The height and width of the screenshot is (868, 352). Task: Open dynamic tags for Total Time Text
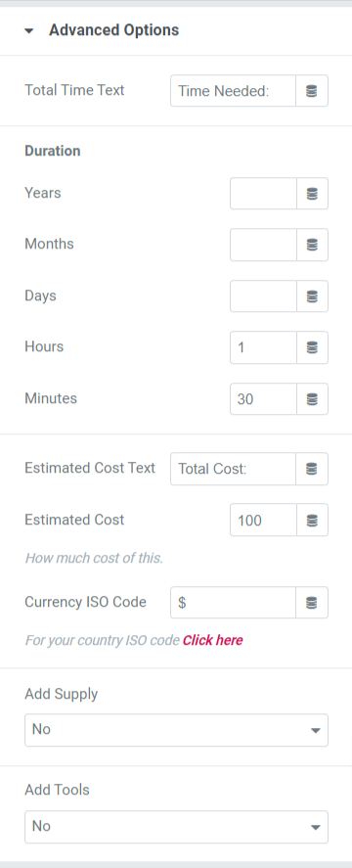(312, 91)
